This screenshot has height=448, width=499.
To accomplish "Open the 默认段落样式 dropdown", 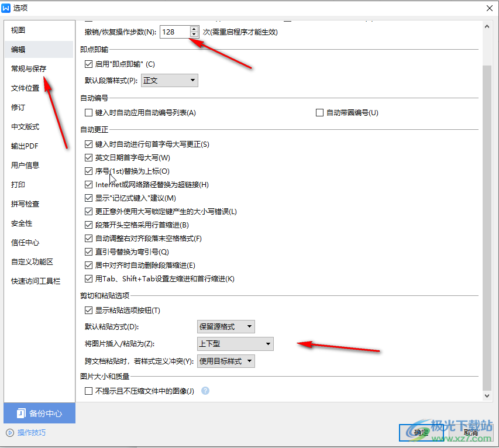I will tap(170, 80).
